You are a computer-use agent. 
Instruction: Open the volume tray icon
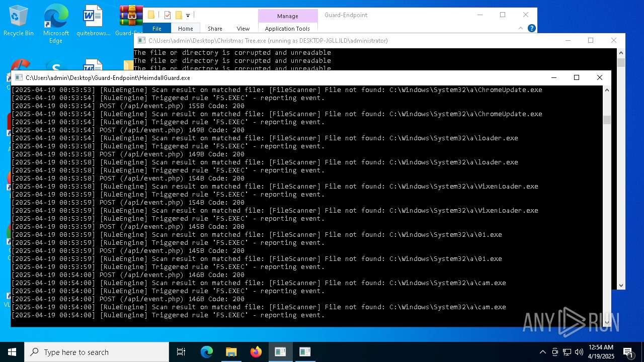(x=579, y=352)
